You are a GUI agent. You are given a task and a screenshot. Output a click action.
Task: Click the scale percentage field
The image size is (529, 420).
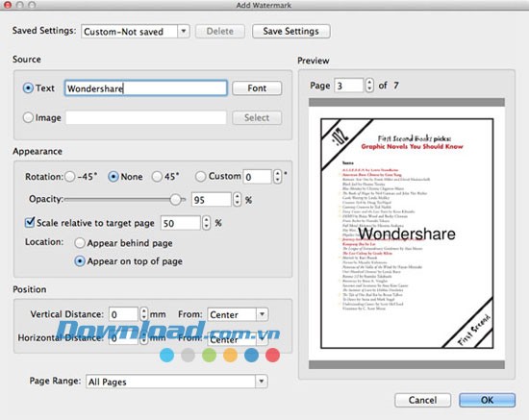coord(181,223)
